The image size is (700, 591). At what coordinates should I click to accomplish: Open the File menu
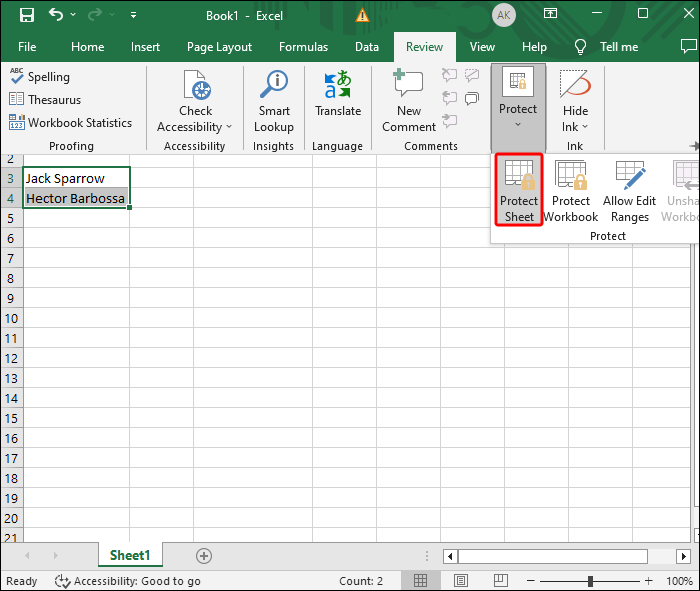tap(27, 47)
